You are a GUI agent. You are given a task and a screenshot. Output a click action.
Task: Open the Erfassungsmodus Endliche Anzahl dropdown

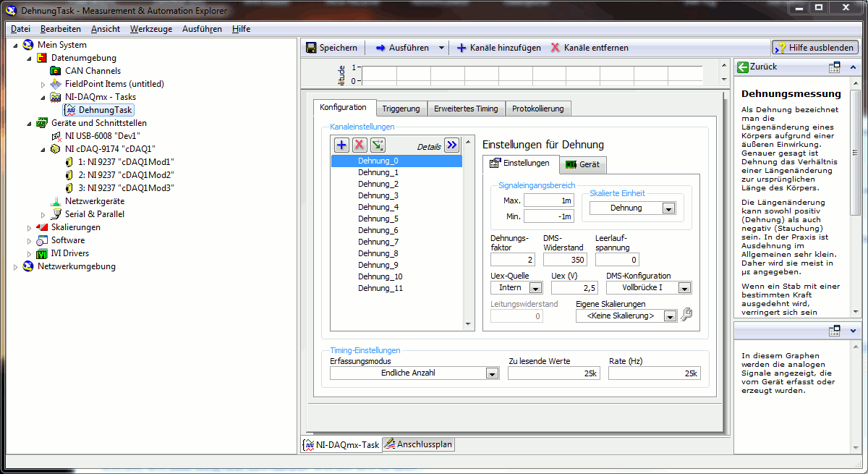coord(492,373)
